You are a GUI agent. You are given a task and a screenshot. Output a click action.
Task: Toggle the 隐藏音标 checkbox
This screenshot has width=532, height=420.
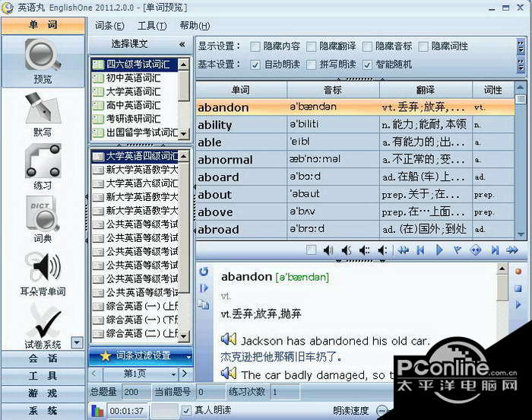(x=367, y=46)
